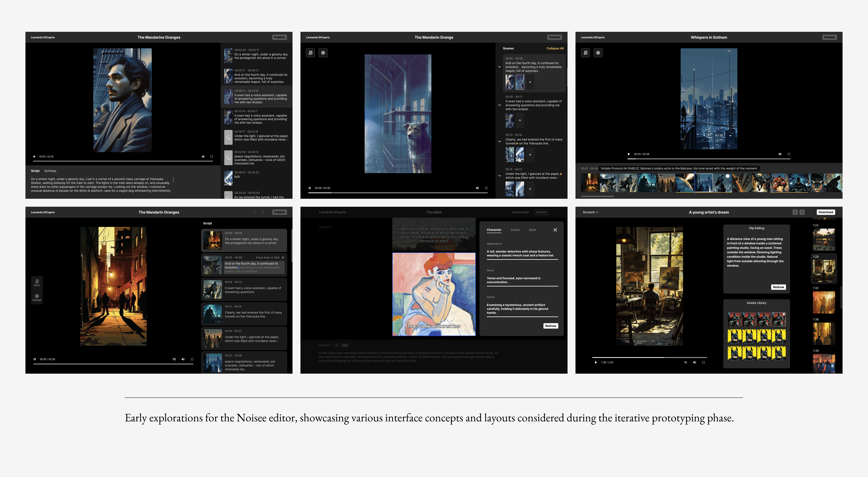Select the 1:32 clip thumbnail in A young artist's dream

tap(824, 302)
